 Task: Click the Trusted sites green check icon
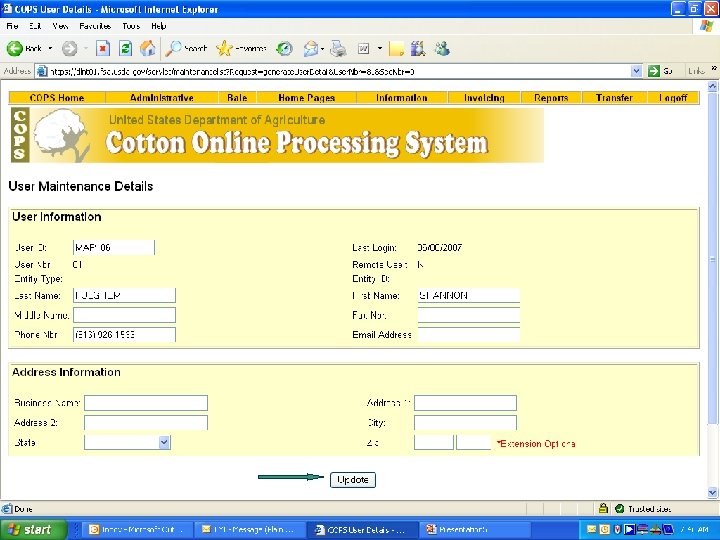(x=619, y=508)
